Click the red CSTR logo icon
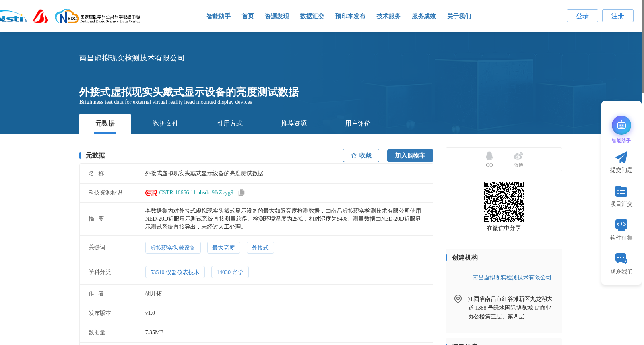 151,193
